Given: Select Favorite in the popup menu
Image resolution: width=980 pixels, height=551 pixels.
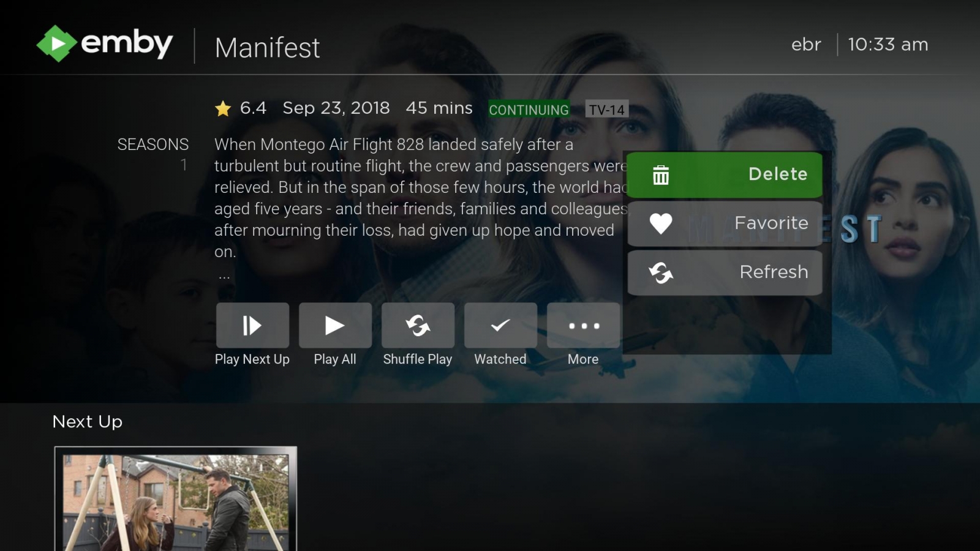Looking at the screenshot, I should 725,223.
